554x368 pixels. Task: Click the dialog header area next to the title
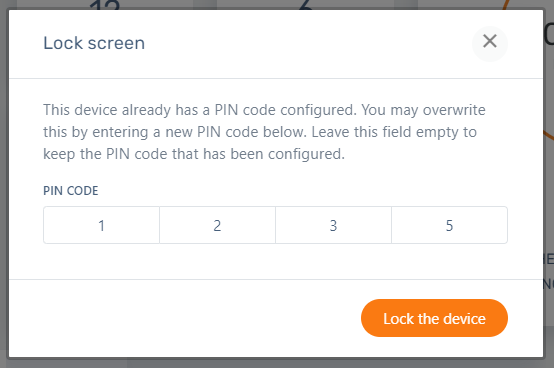click(307, 43)
